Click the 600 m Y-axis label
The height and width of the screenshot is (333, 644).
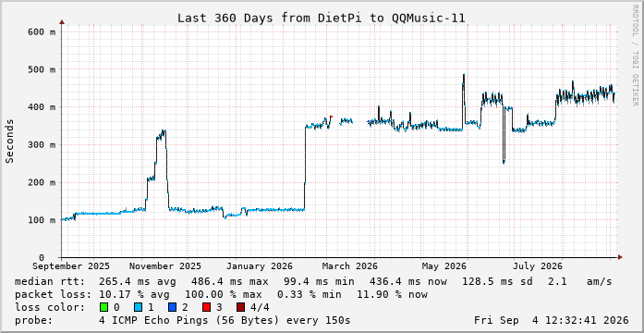[42, 31]
